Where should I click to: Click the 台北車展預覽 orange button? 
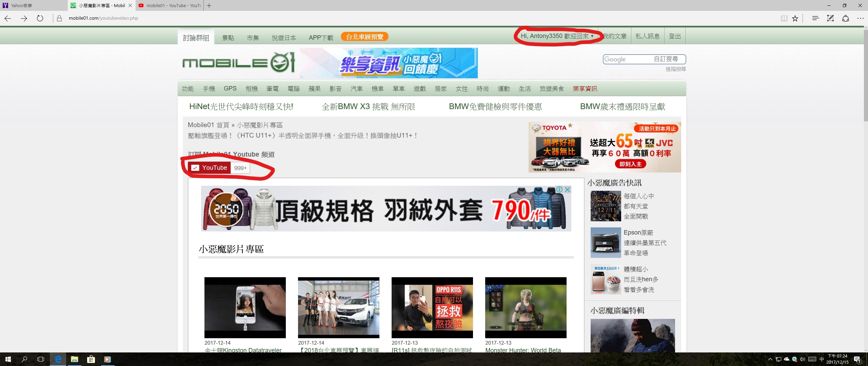coord(364,37)
